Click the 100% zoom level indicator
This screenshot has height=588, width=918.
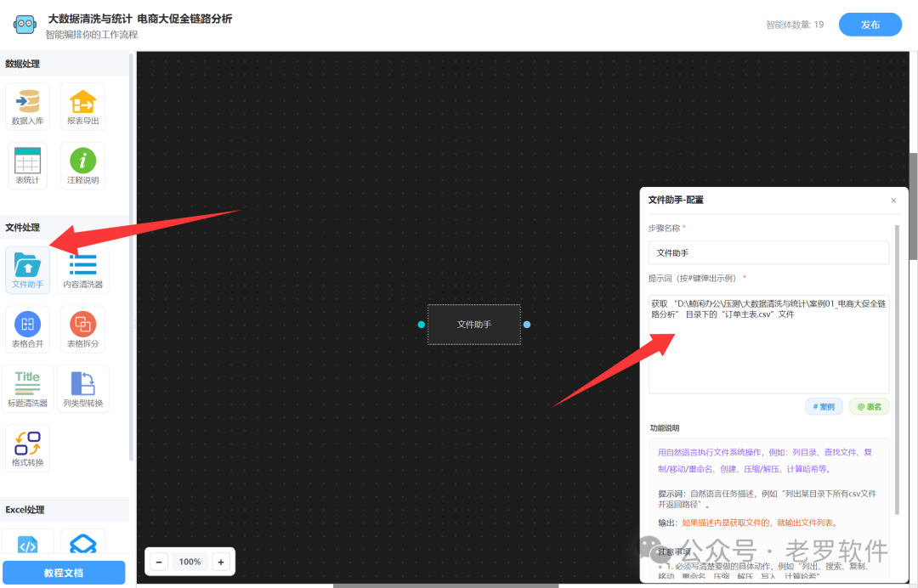click(x=190, y=562)
